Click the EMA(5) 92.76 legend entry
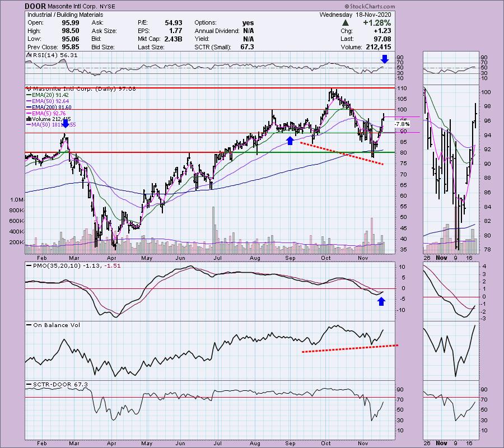 point(49,114)
